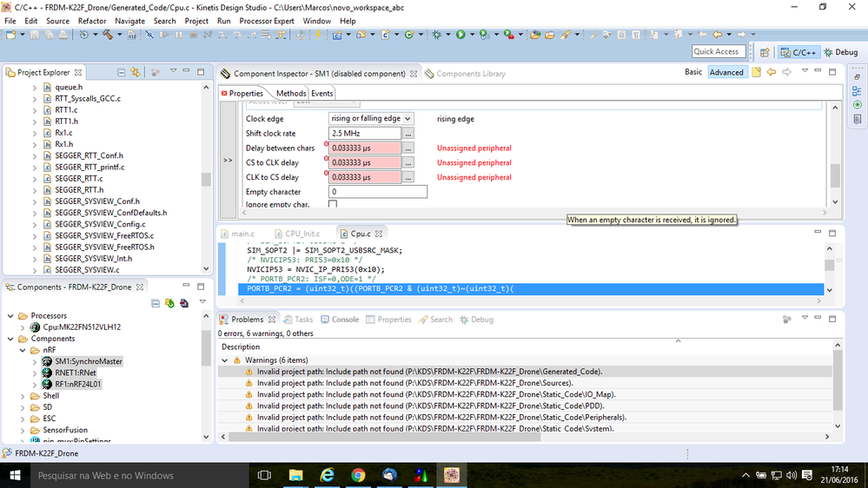Click the Project Explorer vertical scrollbar thumb
Screen dimensions: 868x488
[x=206, y=180]
